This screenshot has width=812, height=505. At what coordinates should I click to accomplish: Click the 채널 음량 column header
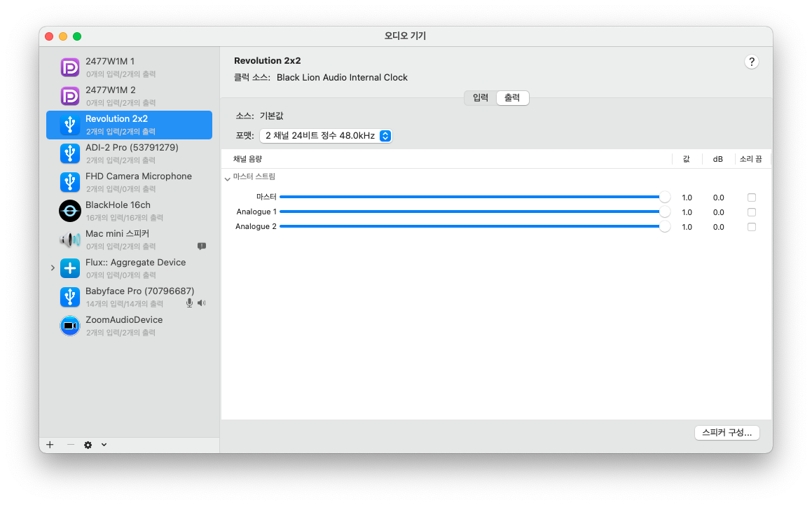pos(247,159)
